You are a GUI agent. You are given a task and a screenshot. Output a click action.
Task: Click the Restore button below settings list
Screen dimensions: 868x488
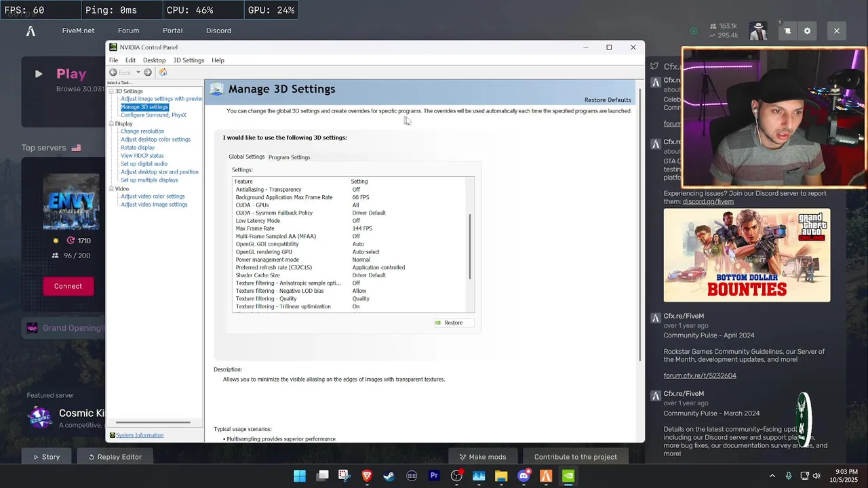coord(453,323)
